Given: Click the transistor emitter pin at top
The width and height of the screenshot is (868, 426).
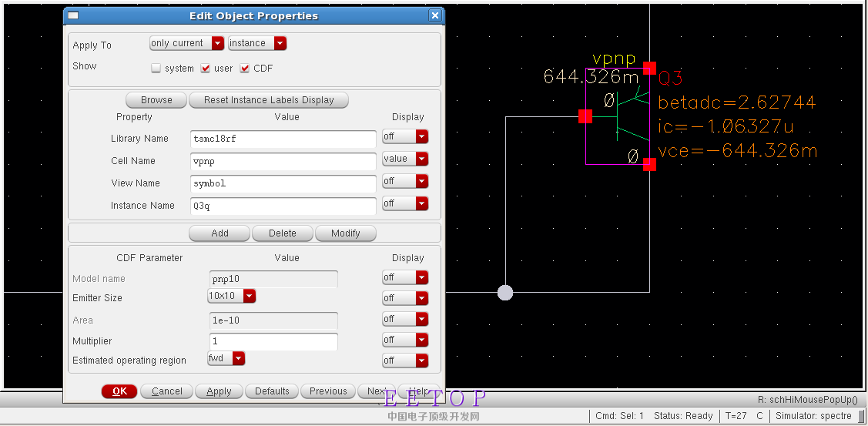Looking at the screenshot, I should tap(650, 68).
